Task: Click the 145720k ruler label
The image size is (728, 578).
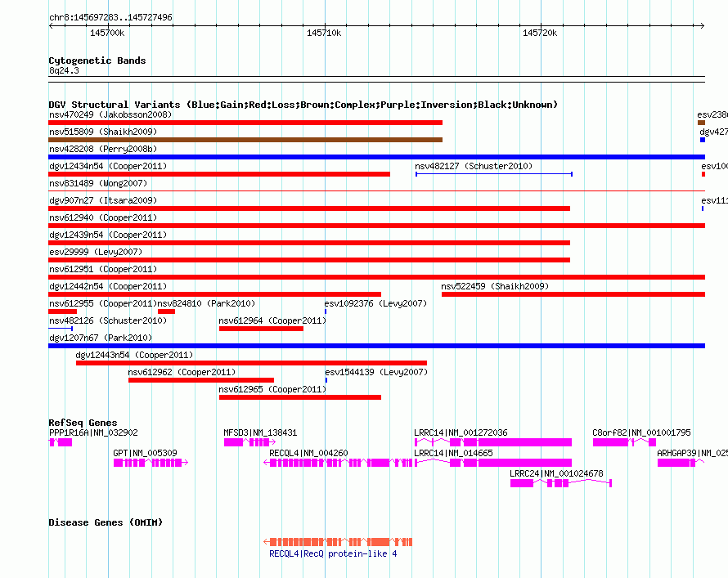Action: click(x=540, y=33)
